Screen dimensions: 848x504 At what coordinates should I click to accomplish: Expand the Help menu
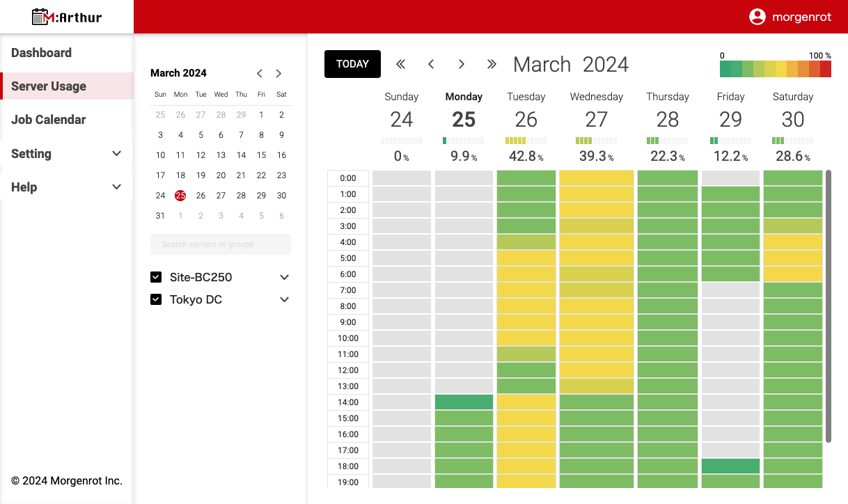click(116, 187)
